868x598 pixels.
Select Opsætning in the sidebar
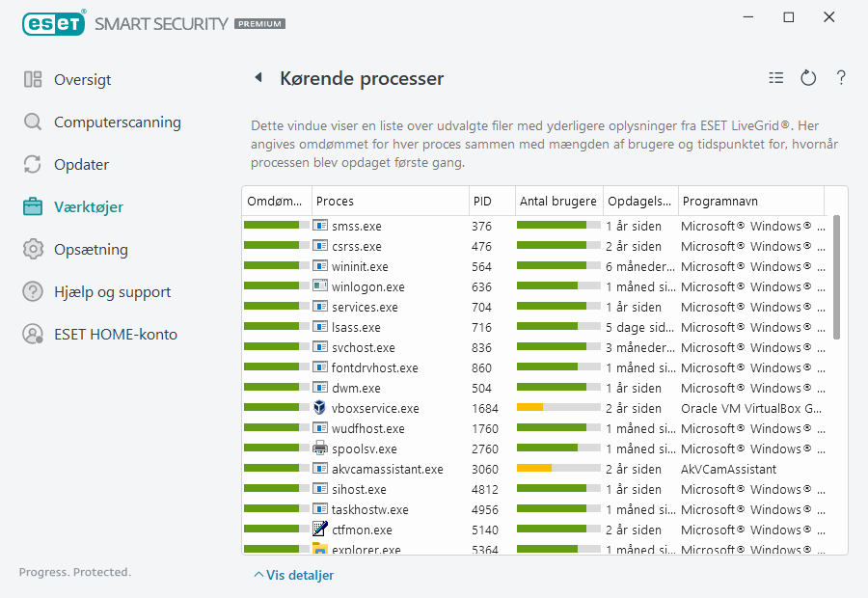89,250
